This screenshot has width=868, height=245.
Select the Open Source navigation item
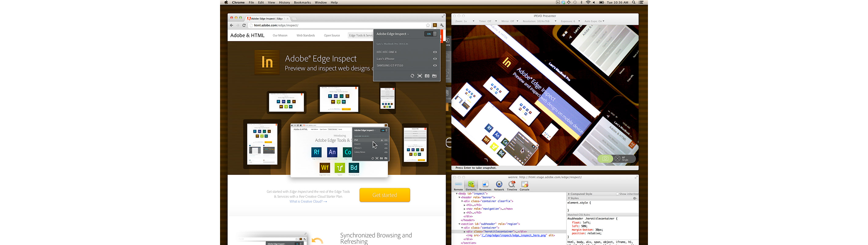coord(332,36)
